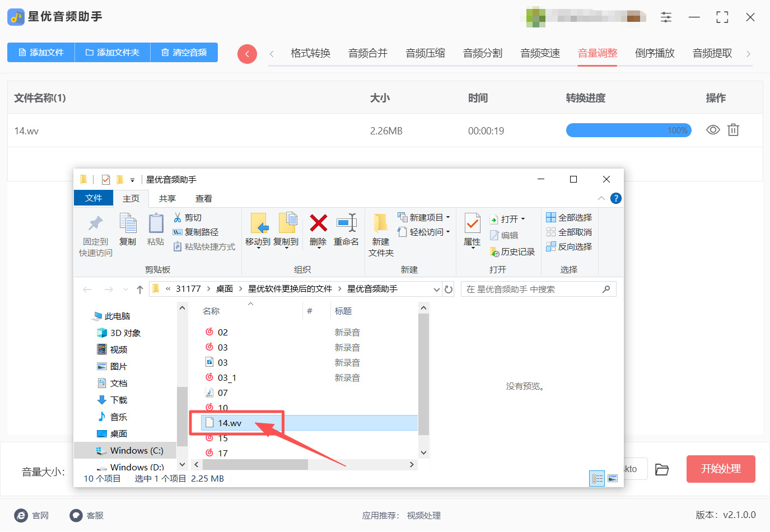Image resolution: width=770 pixels, height=532 pixels.
Task: Click the search box in Explorer
Action: click(532, 290)
